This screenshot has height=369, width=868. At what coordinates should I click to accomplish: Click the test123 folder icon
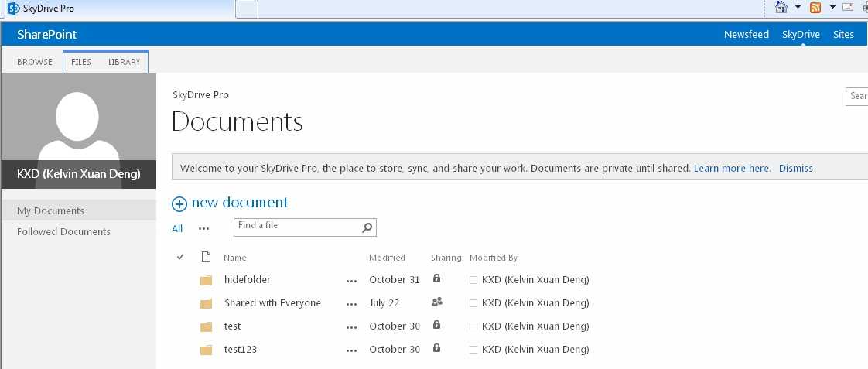(206, 350)
